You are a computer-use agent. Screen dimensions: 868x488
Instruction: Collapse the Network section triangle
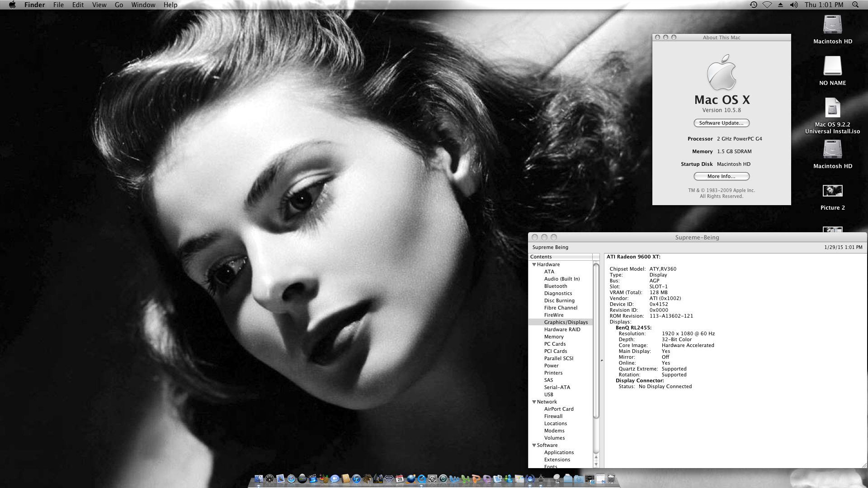[534, 402]
